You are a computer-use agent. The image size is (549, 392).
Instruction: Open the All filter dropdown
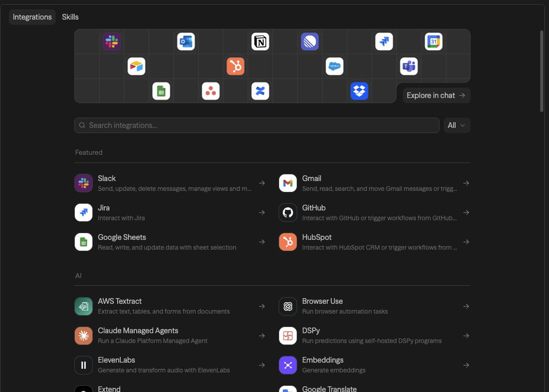[x=457, y=125]
